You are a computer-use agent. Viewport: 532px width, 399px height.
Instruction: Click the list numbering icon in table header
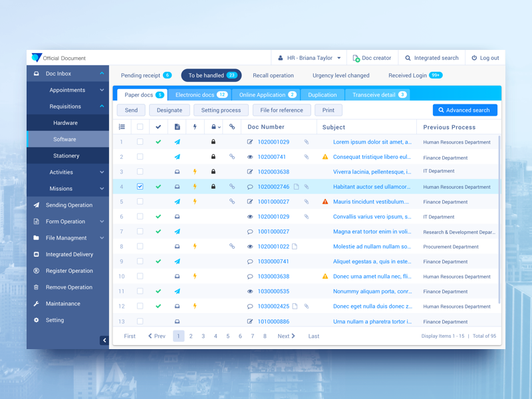[122, 127]
